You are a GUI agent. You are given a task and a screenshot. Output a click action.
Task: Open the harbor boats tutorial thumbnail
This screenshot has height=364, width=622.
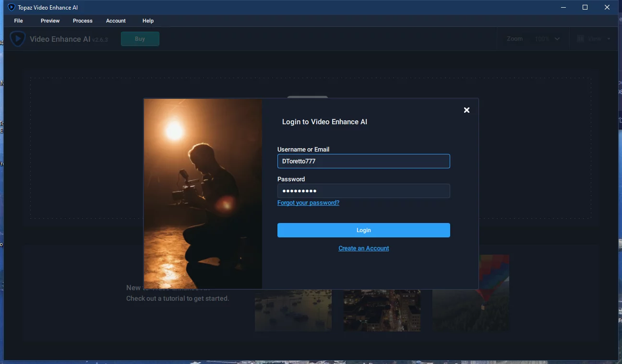pyautogui.click(x=293, y=310)
